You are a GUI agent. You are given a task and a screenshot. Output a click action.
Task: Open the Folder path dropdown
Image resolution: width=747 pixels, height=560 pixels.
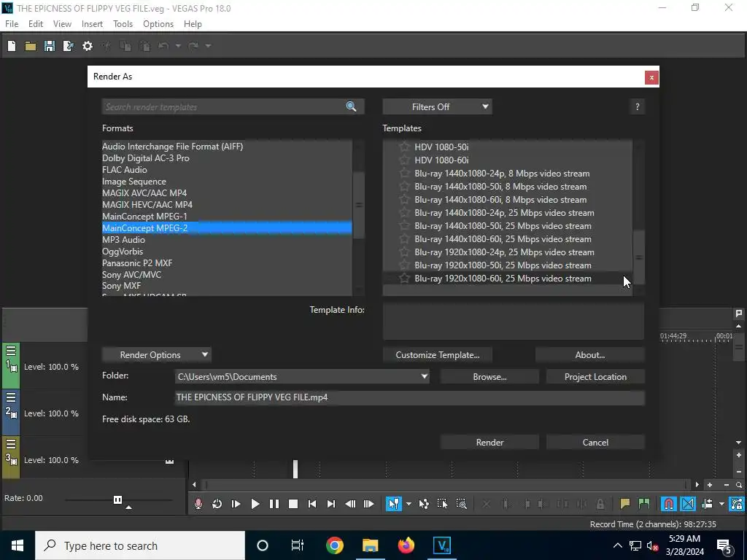point(424,377)
